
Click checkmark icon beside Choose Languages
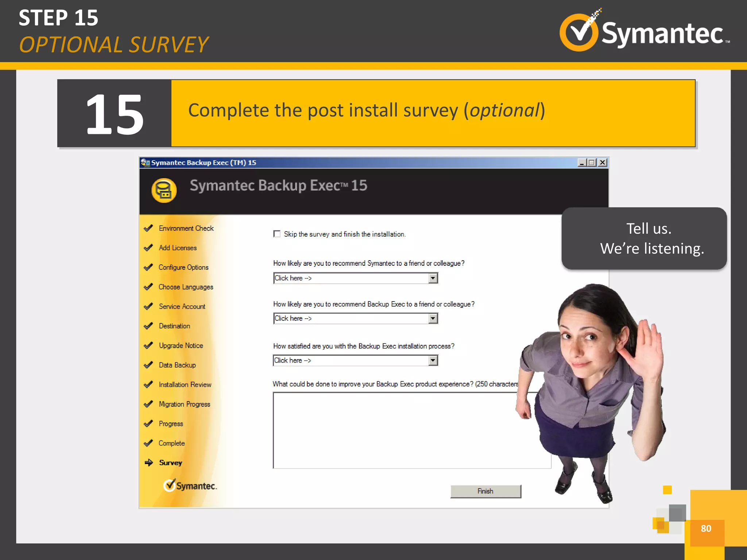click(148, 287)
